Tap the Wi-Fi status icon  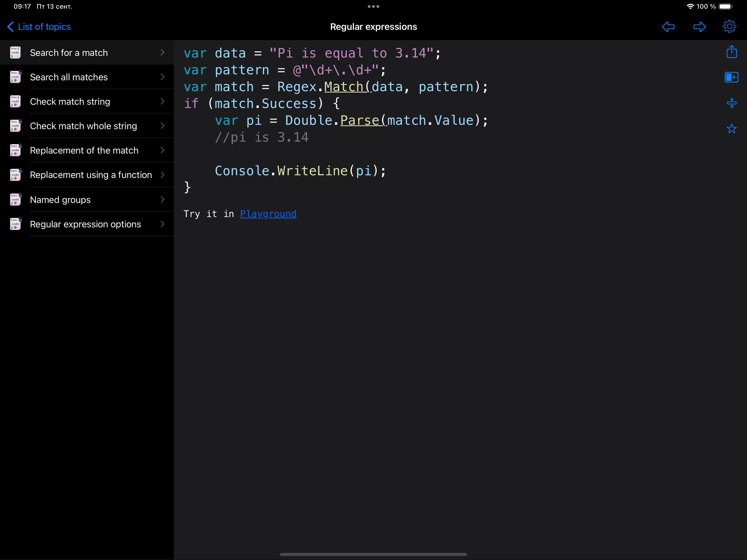pyautogui.click(x=691, y=7)
